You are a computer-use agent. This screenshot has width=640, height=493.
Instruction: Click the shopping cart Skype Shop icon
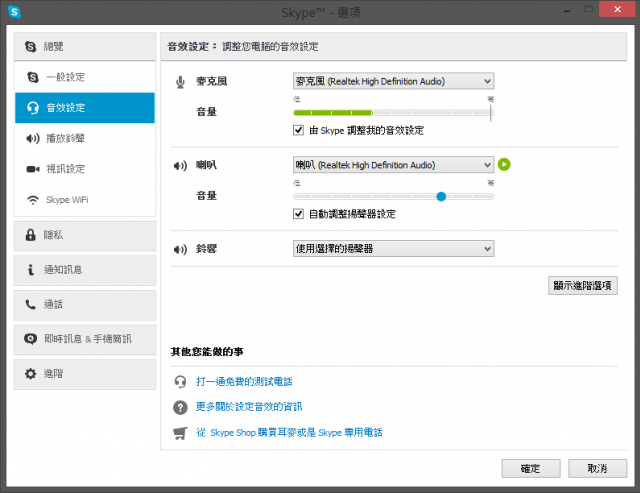[x=180, y=433]
